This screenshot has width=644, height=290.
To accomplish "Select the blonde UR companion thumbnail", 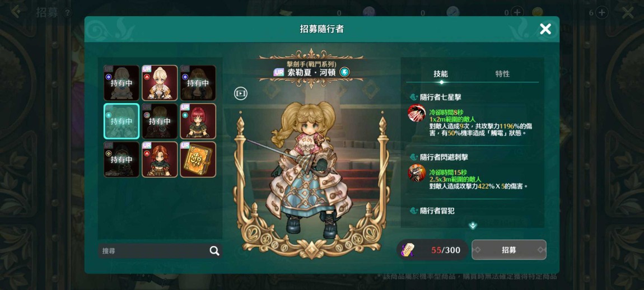I will [160, 83].
